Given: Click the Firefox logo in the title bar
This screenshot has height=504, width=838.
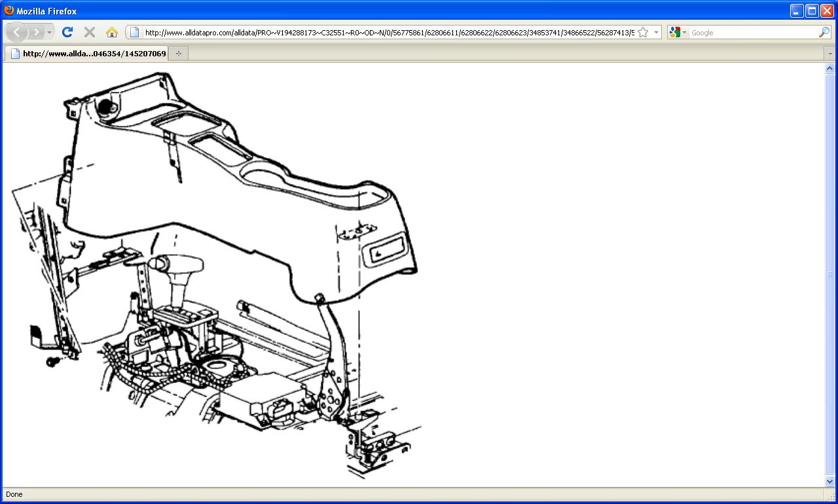Looking at the screenshot, I should 9,10.
